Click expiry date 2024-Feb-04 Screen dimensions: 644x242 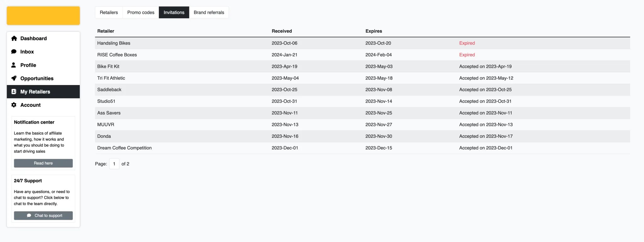click(379, 55)
